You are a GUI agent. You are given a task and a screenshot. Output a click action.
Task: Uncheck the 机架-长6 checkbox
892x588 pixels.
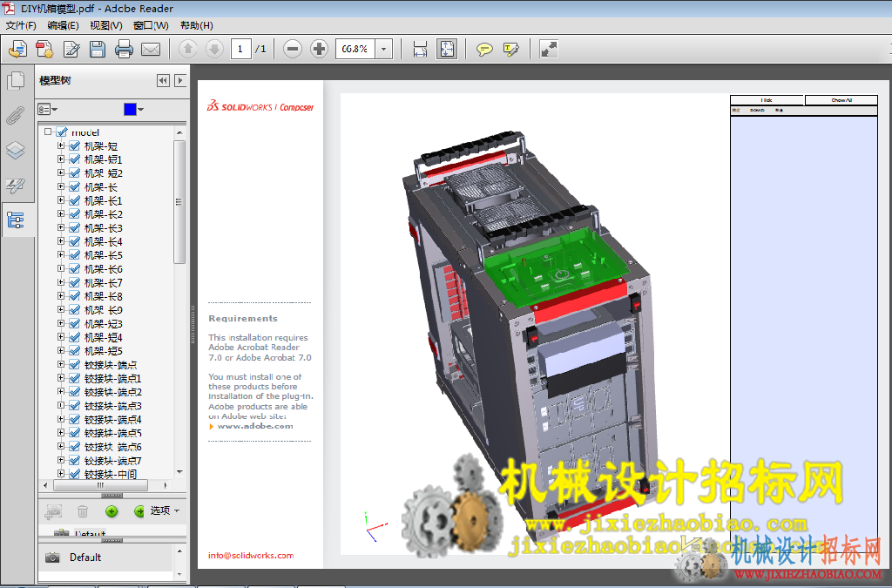pos(75,268)
